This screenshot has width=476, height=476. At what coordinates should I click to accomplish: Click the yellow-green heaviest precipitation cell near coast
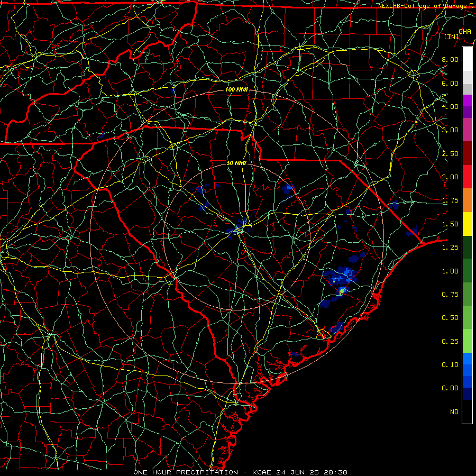pos(342,291)
